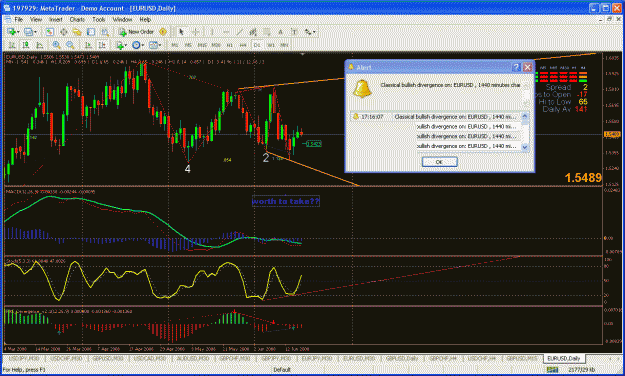Viewport: 625px width, 376px height.
Task: Open the Window menu
Action: [122, 19]
